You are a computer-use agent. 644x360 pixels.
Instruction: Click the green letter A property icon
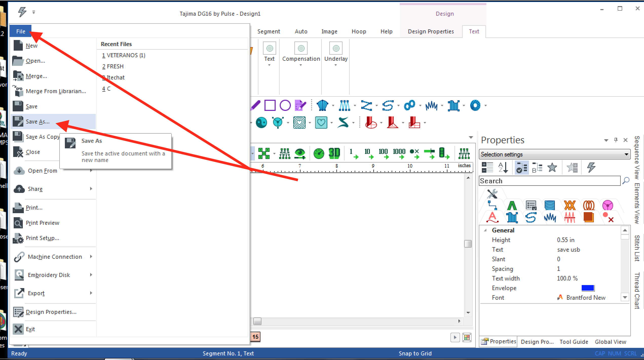[512, 205]
